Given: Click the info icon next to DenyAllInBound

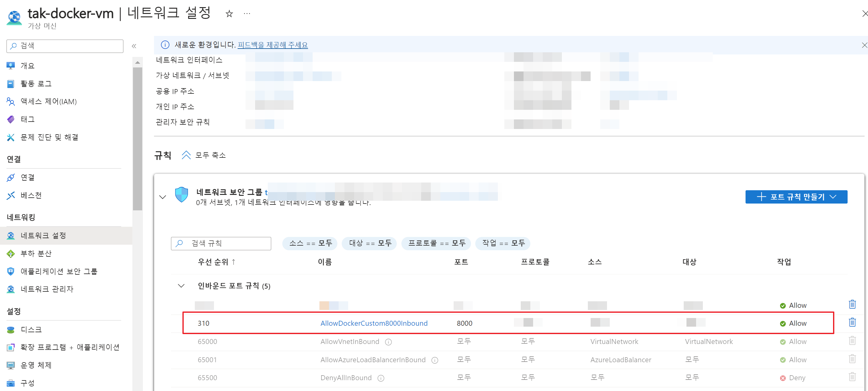Looking at the screenshot, I should 381,378.
